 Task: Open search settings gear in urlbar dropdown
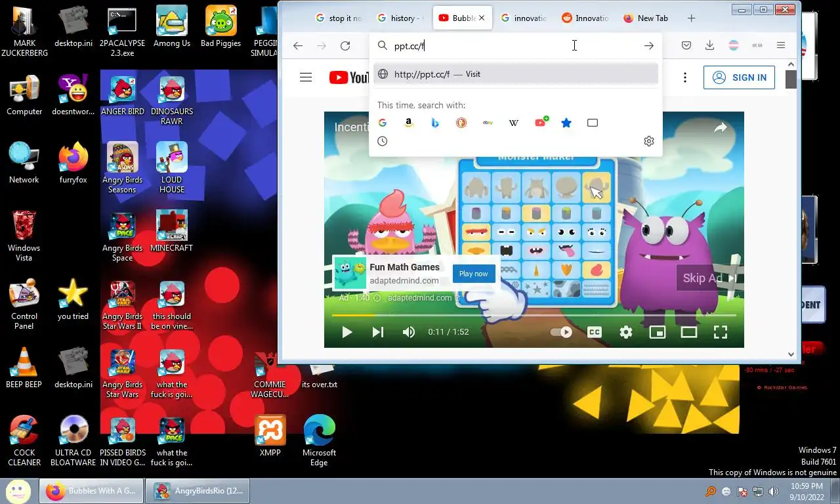click(649, 141)
